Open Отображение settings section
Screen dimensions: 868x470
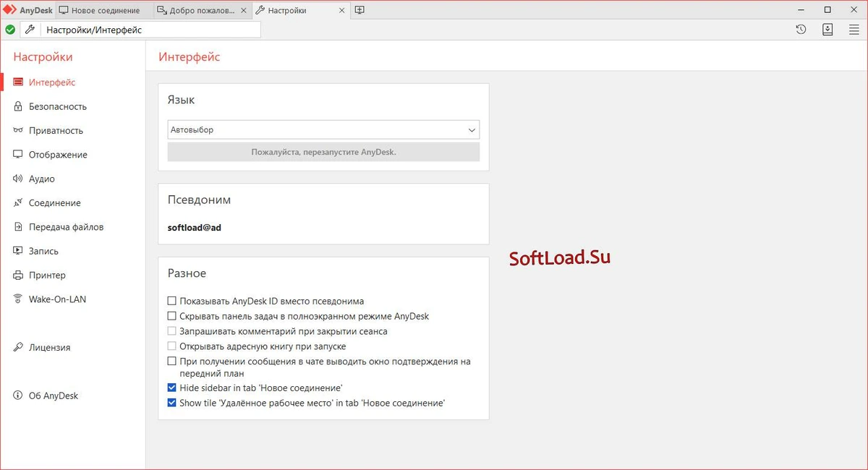tap(58, 155)
